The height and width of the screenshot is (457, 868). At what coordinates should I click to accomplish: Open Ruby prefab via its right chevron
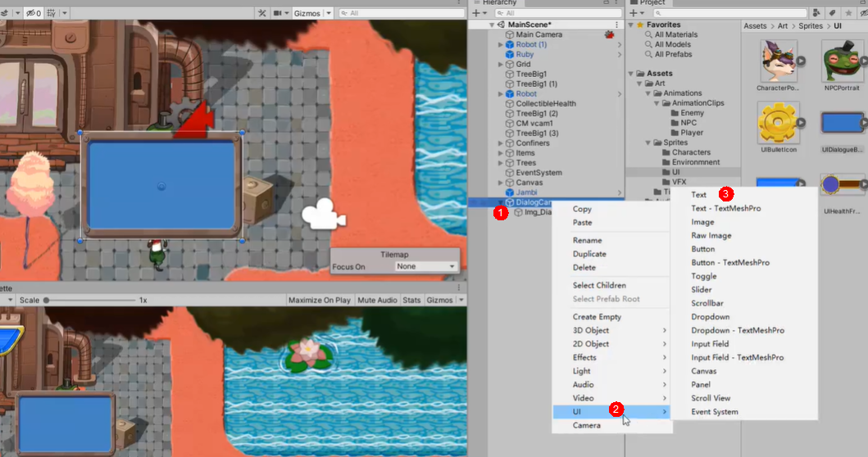620,54
